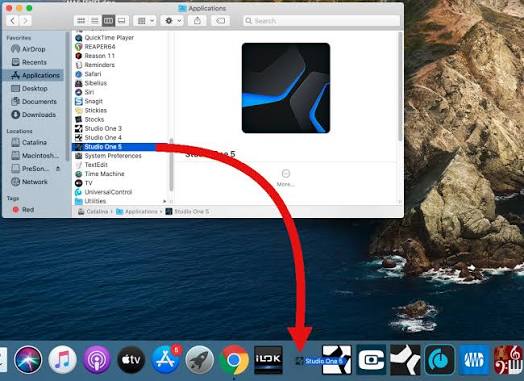This screenshot has width=524, height=381.
Task: Click Studio One 5 in path bar
Action: pyautogui.click(x=187, y=212)
